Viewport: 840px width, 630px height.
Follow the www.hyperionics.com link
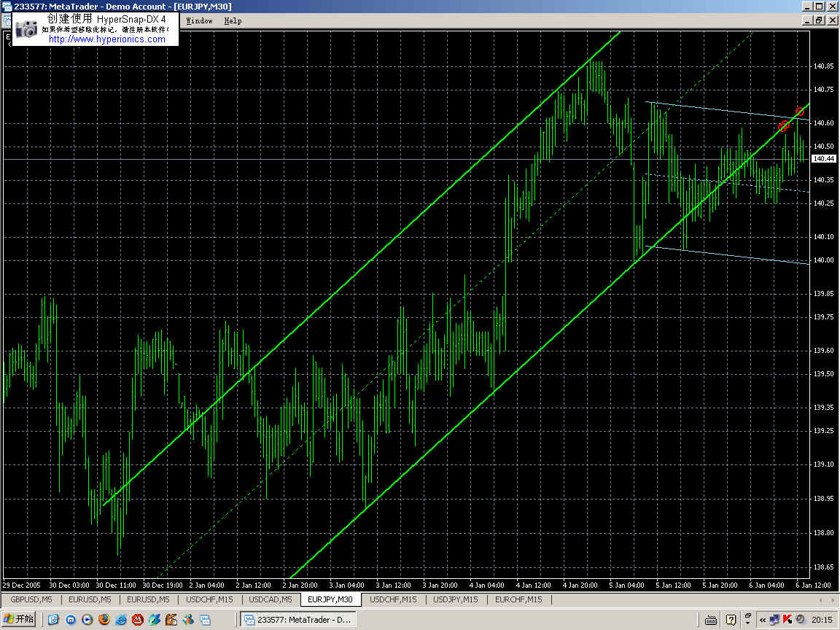(x=106, y=39)
